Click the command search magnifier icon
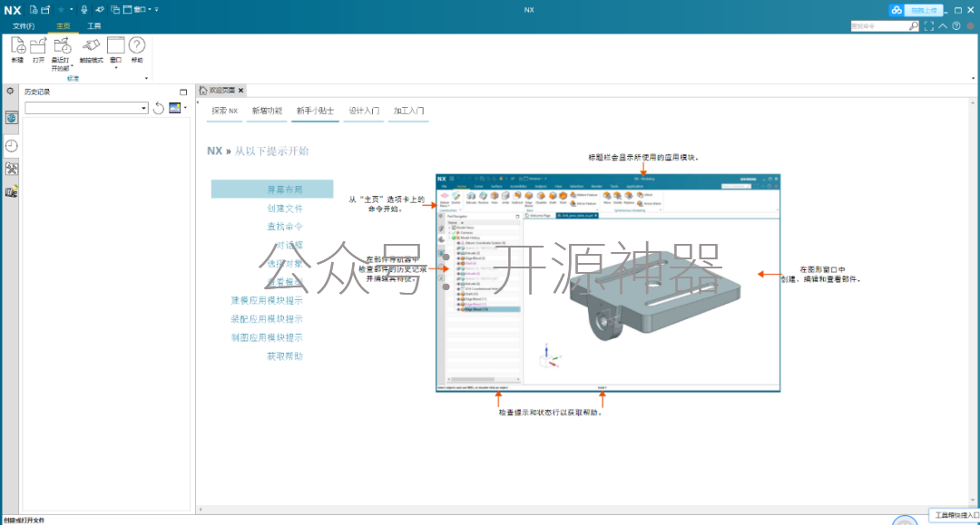 pos(914,26)
